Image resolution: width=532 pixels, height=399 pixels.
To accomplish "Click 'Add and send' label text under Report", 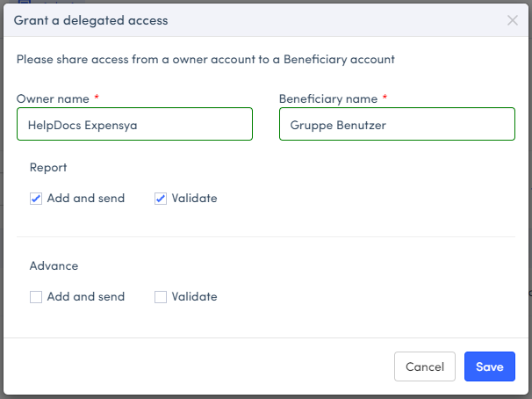I will coord(86,199).
